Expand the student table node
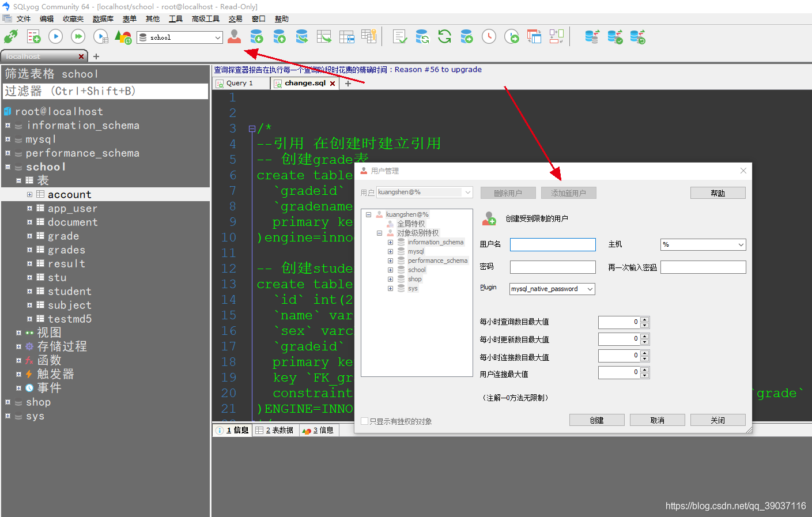The image size is (812, 517). (29, 292)
